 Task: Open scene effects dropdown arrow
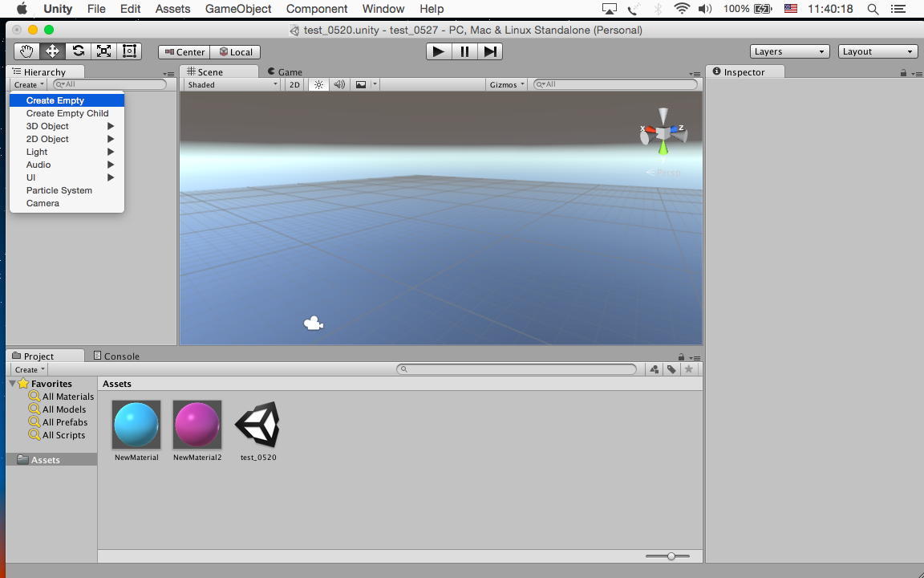point(375,84)
